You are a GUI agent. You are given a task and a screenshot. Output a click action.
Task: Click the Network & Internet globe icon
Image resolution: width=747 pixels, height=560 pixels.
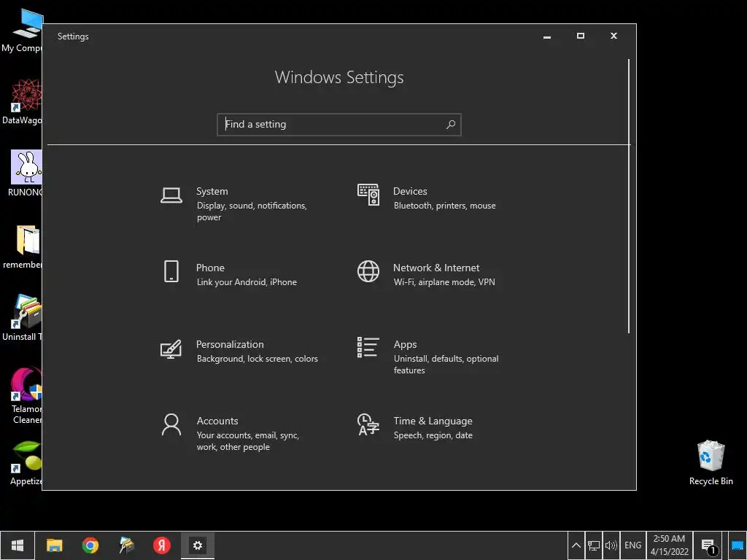coord(368,271)
